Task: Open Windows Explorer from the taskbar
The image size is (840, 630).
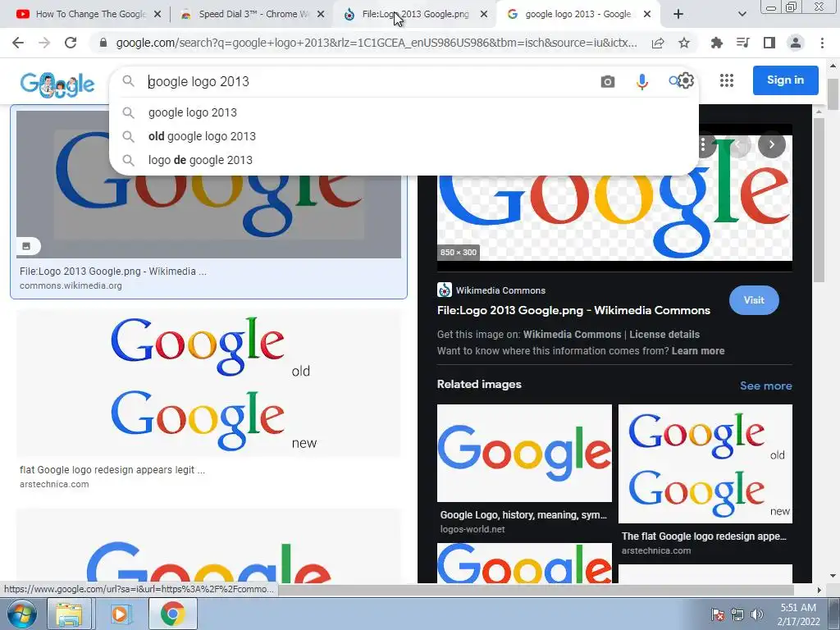Action: 69,614
